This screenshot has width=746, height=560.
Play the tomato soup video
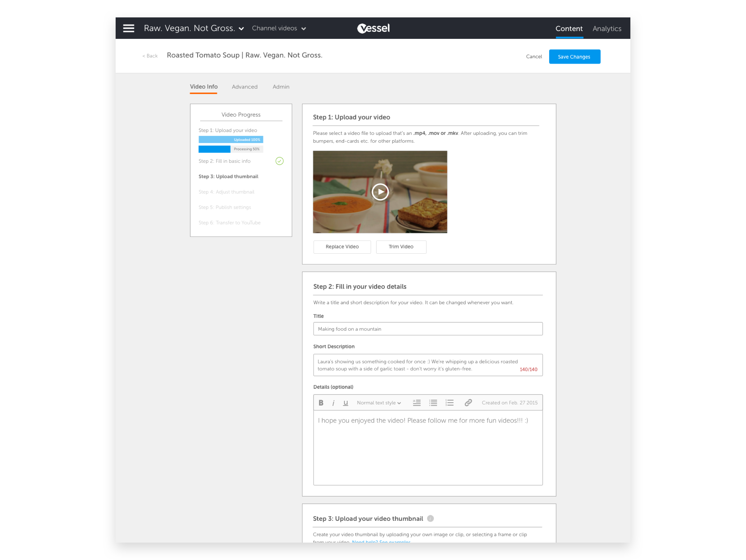click(x=380, y=192)
